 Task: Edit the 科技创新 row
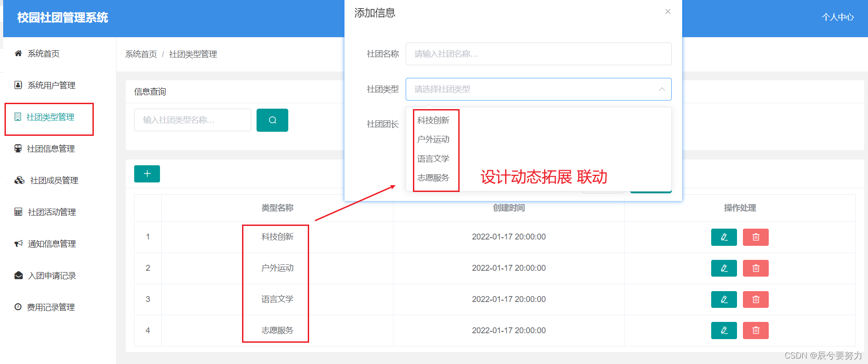coord(724,237)
